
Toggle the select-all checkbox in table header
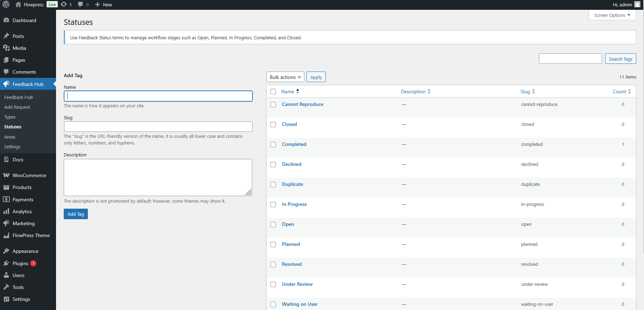coord(273,92)
